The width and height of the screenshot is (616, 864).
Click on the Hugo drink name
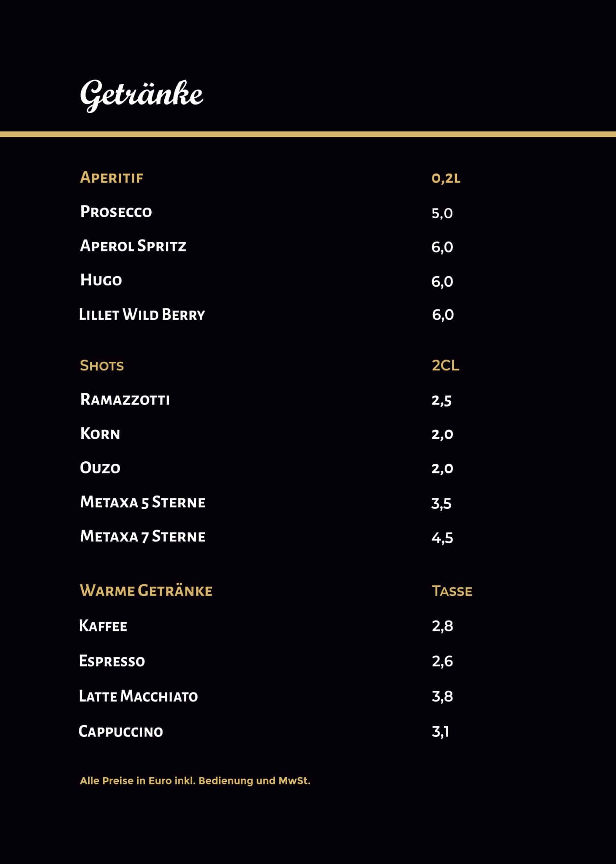[101, 280]
